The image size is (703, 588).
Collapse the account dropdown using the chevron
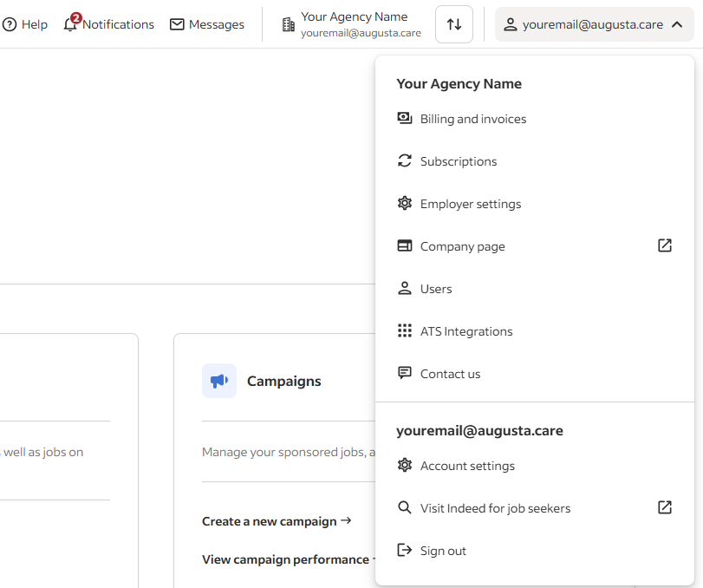click(x=678, y=24)
